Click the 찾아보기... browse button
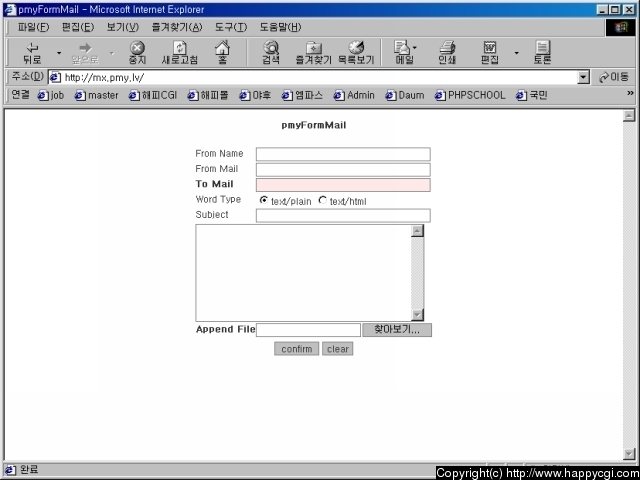 click(x=397, y=330)
